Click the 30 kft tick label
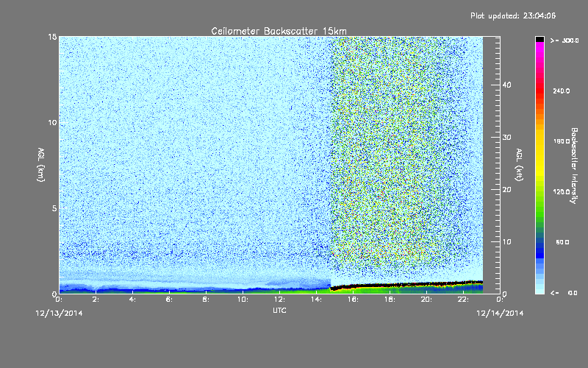Viewport: 588px width, 368px height. (506, 137)
